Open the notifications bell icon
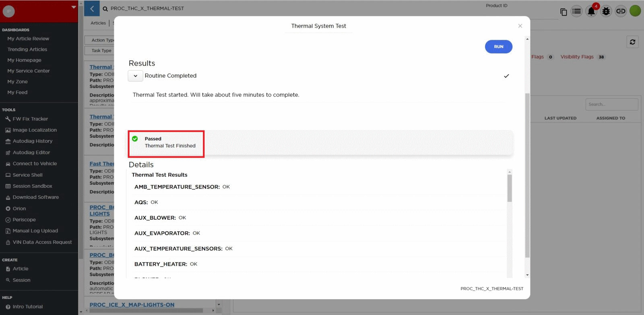Image resolution: width=644 pixels, height=315 pixels. 591,11
